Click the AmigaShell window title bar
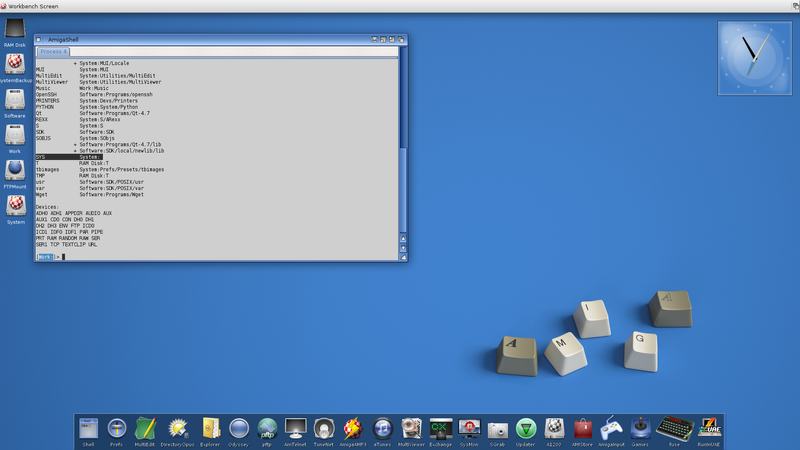 click(200, 39)
